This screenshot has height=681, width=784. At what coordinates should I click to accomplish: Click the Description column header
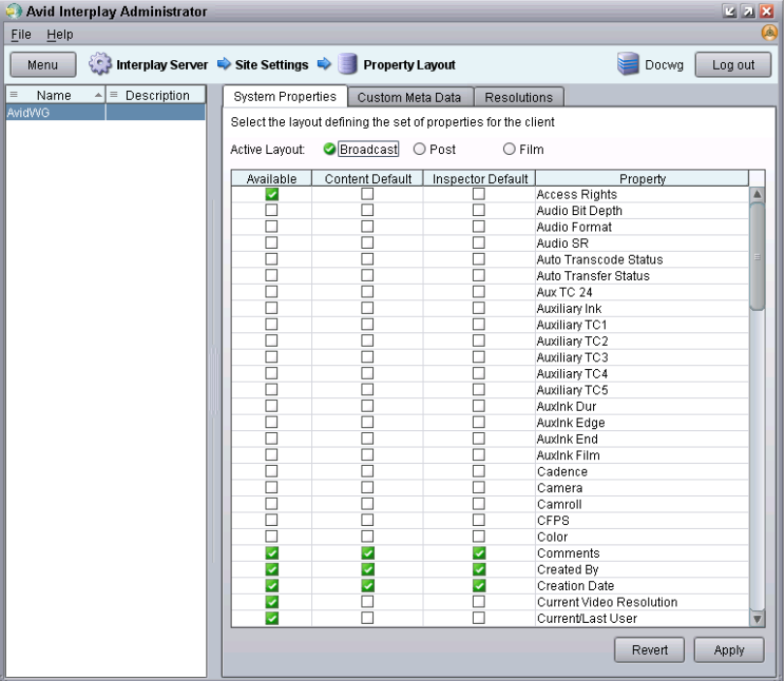click(x=156, y=95)
